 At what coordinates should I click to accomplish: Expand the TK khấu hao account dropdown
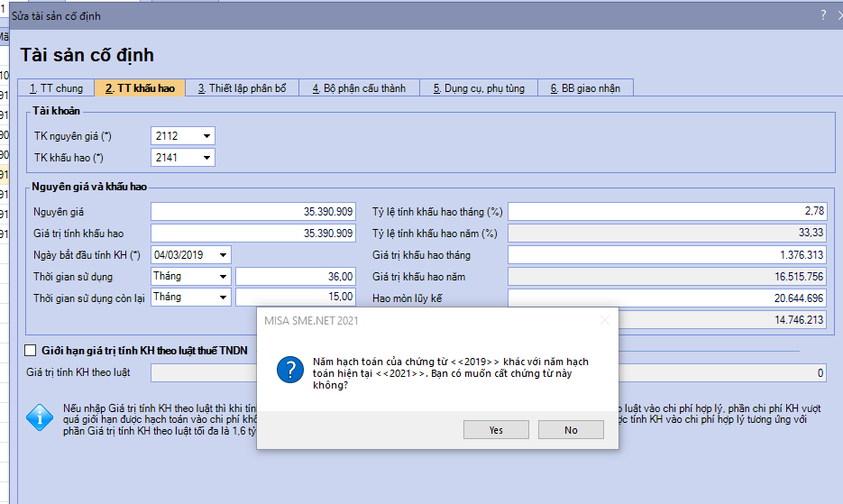point(207,158)
